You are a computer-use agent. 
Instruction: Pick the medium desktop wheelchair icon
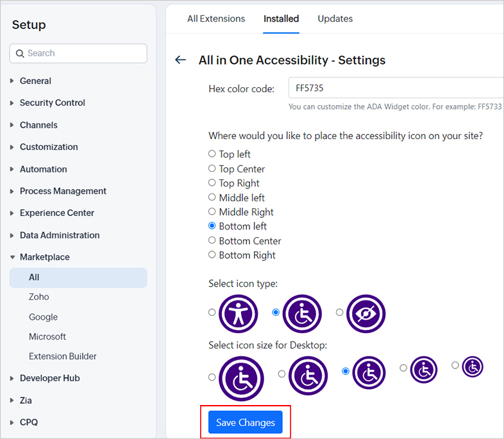tap(369, 372)
